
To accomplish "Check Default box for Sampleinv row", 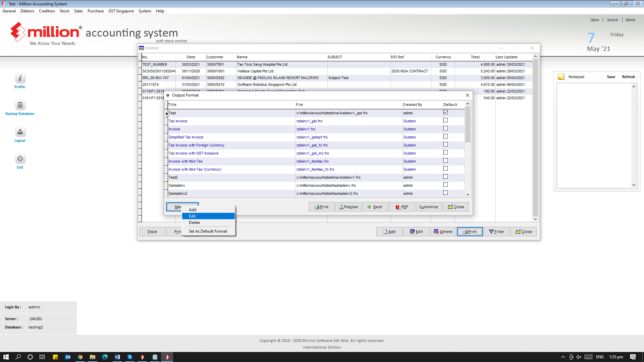I will click(x=445, y=185).
